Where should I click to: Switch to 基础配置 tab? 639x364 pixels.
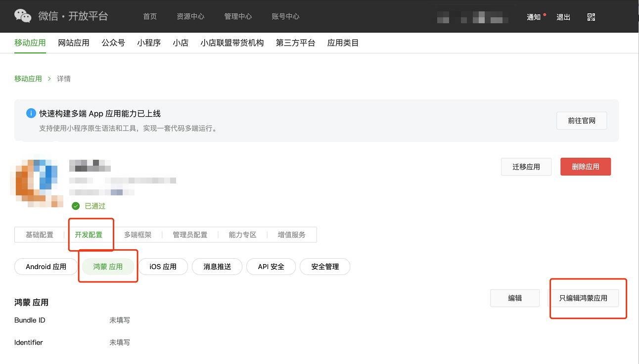[x=40, y=235]
